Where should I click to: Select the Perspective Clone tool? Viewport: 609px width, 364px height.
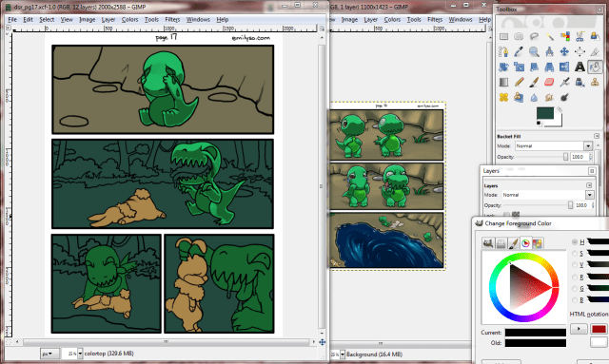(519, 97)
